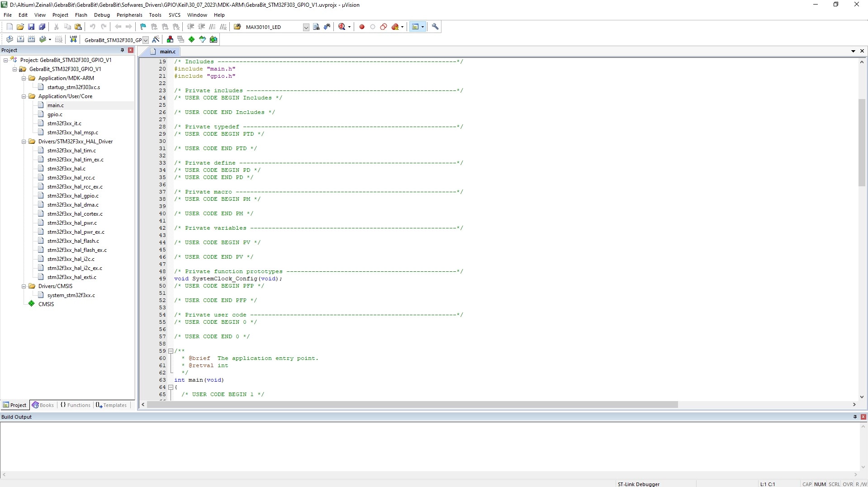The width and height of the screenshot is (868, 487).
Task: Select the CMSIS component node
Action: (46, 304)
